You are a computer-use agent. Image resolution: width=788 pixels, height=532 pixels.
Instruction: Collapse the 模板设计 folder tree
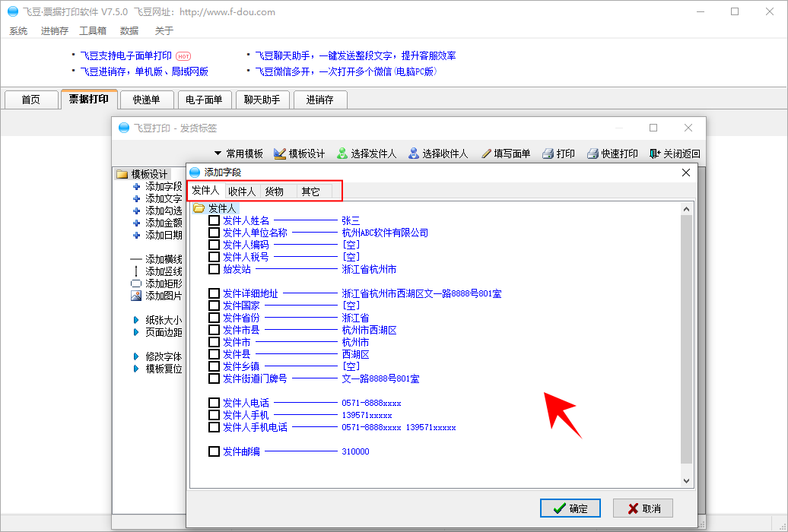(x=122, y=174)
